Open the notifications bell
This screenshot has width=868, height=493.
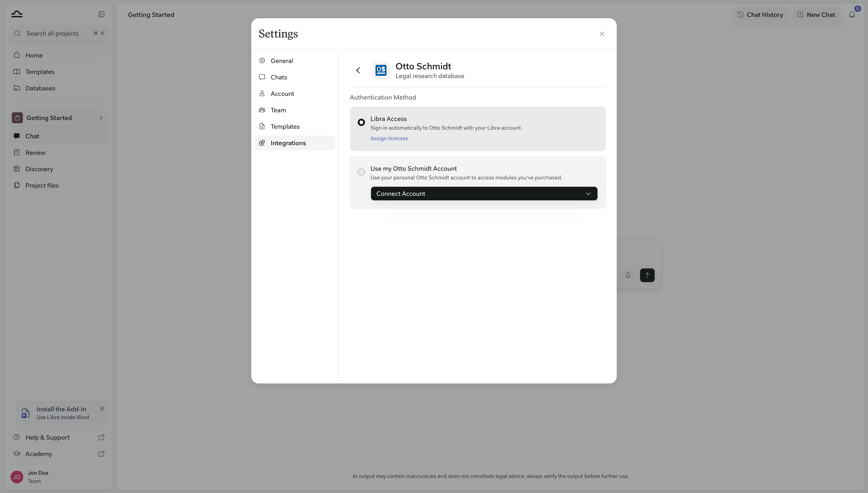pos(852,15)
